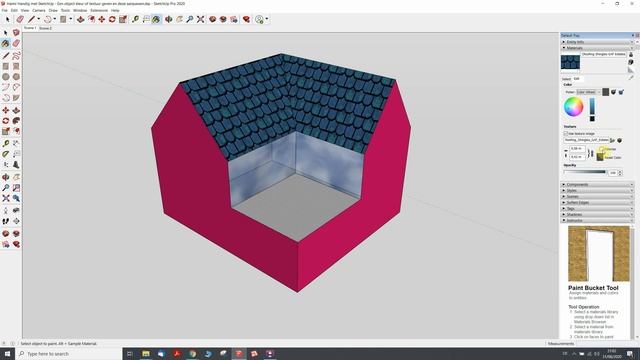Select the Sample Paint eyedropper in Materials

point(631,77)
